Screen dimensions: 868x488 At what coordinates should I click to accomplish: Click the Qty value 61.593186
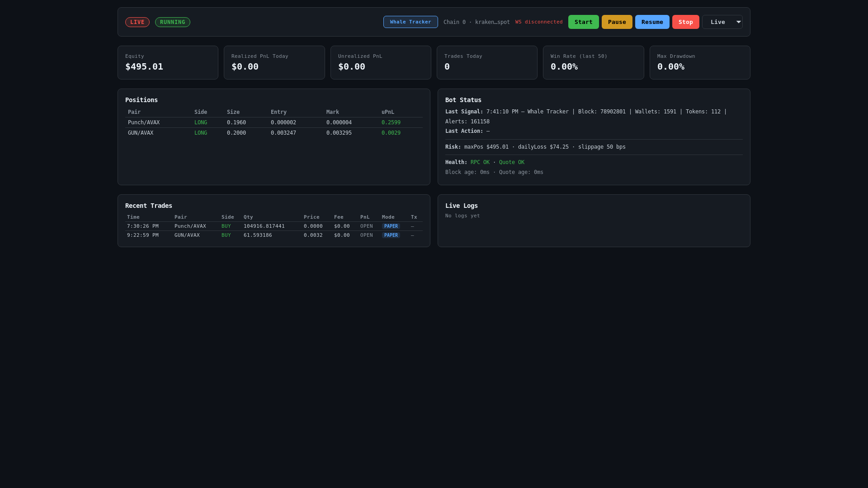pyautogui.click(x=258, y=235)
